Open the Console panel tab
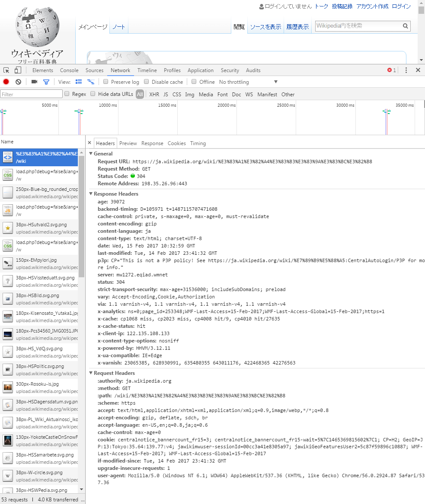 pyautogui.click(x=69, y=70)
